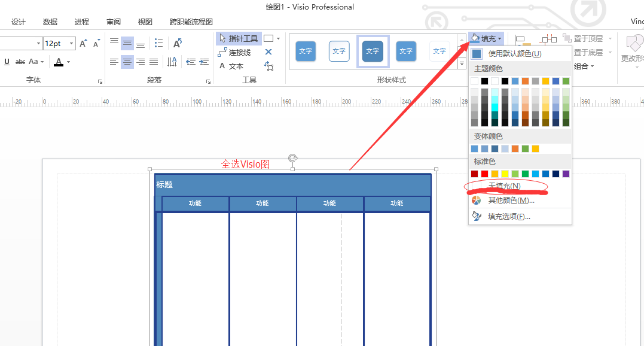Align paragraph left
Image resolution: width=644 pixels, height=346 pixels.
(x=114, y=62)
